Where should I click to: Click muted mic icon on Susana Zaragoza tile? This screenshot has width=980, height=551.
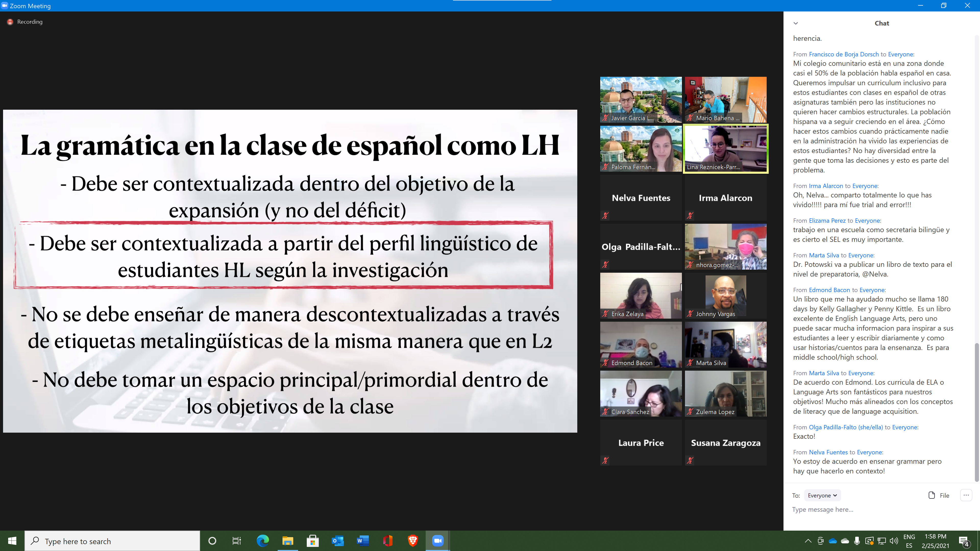(690, 460)
